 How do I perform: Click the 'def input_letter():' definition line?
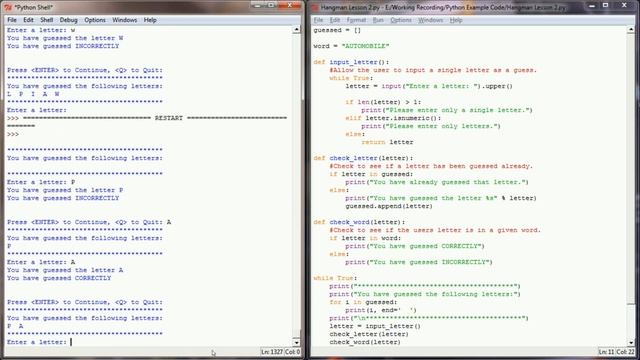(x=351, y=62)
